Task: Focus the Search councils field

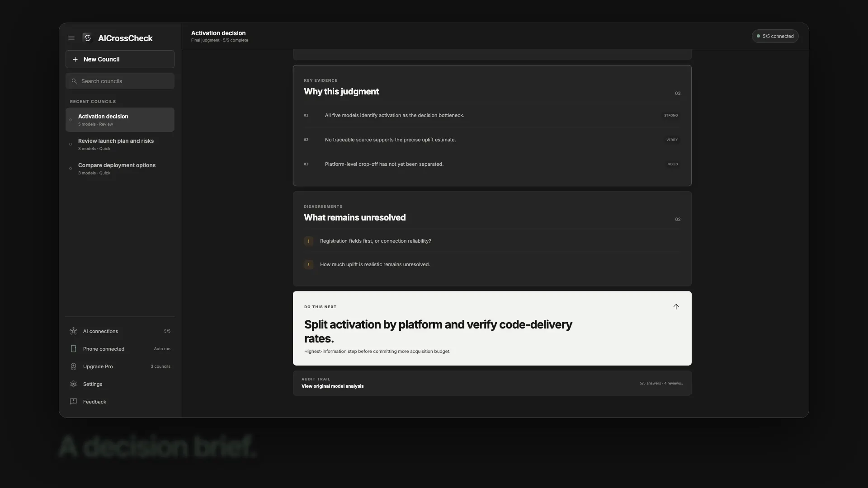Action: 120,81
